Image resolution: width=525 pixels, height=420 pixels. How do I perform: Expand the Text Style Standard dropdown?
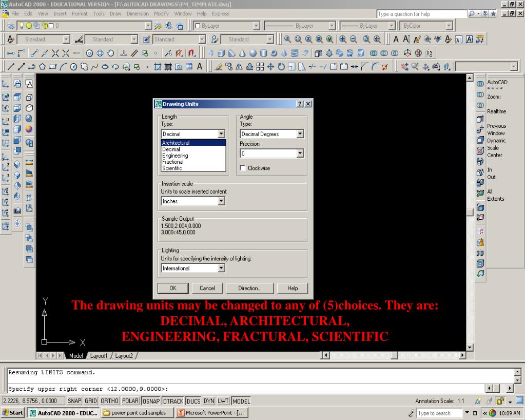coord(67,39)
